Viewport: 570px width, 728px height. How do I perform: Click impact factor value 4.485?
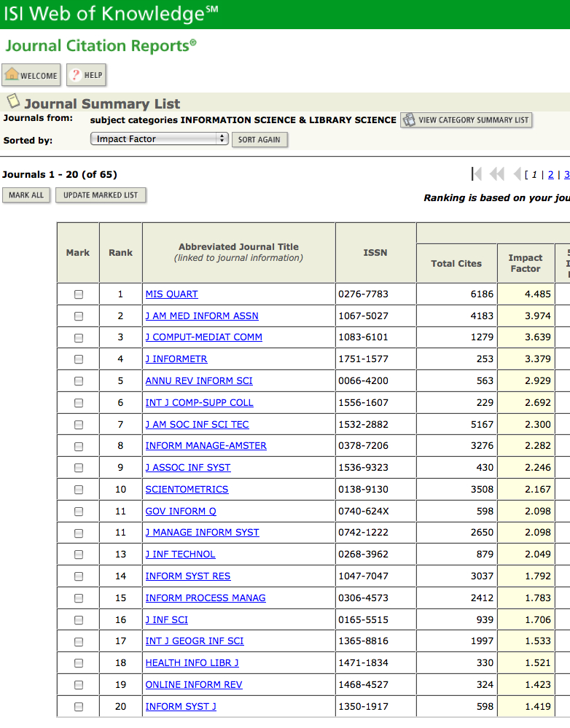click(x=537, y=294)
